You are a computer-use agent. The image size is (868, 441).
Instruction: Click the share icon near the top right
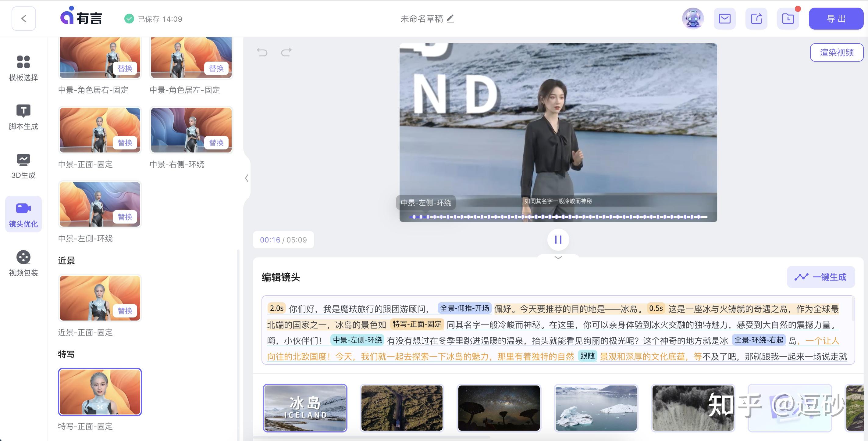[x=756, y=19]
